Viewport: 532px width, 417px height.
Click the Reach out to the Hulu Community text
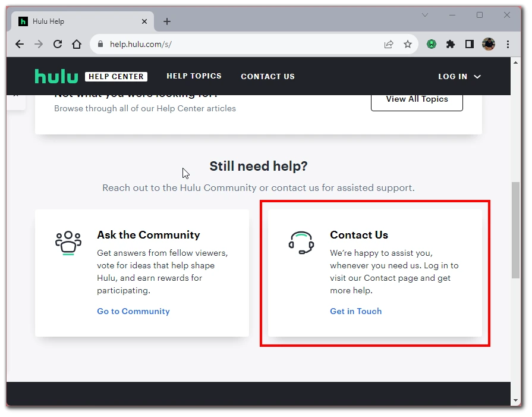click(259, 188)
